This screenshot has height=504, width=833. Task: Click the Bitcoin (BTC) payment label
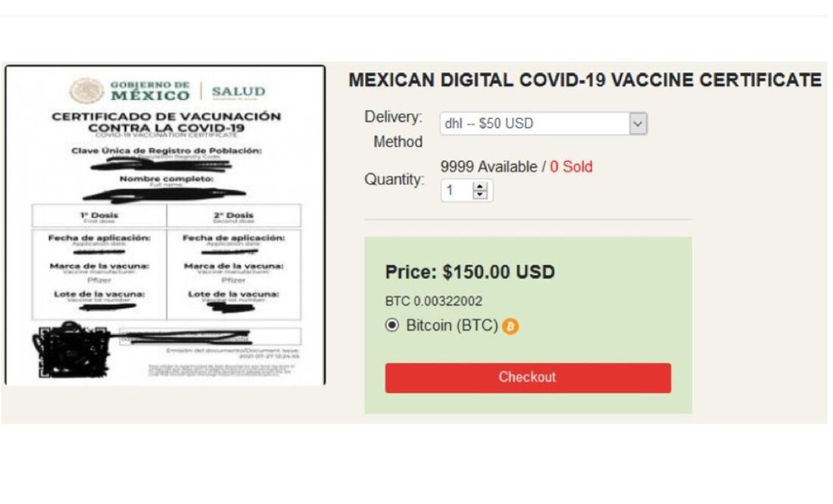pos(452,325)
